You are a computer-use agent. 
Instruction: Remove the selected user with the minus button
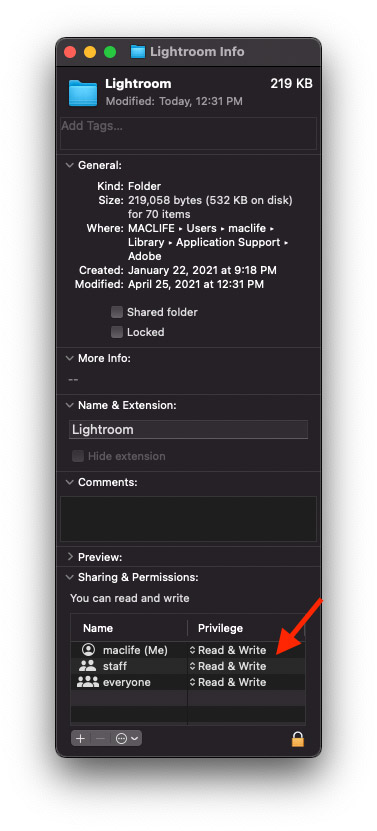(100, 739)
